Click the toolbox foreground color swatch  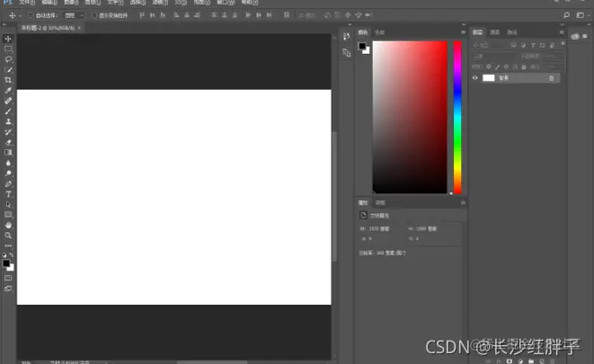click(6, 263)
